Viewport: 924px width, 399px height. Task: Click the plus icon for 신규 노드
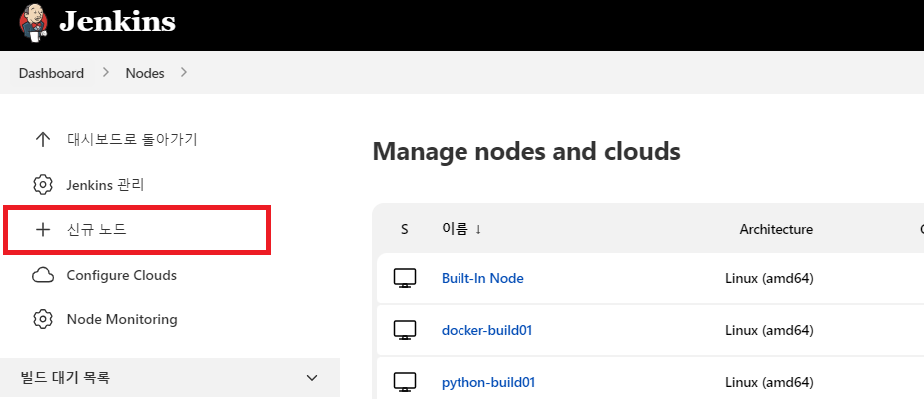pos(42,230)
